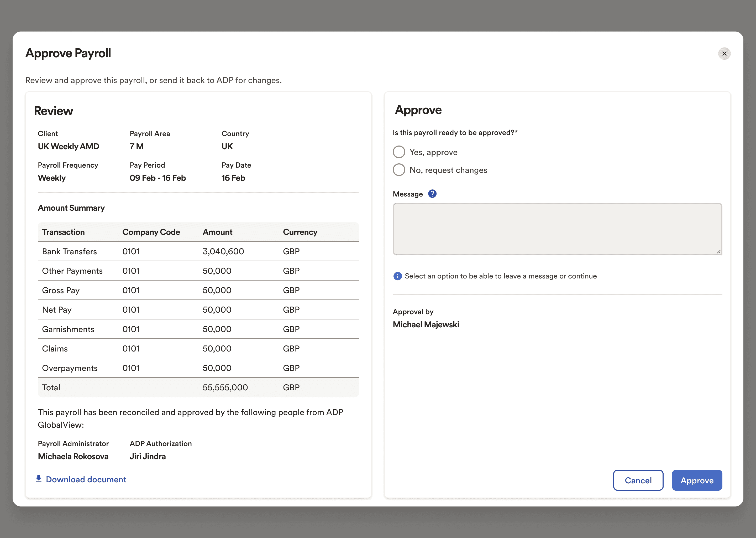Click the Amount column header
The image size is (756, 538).
click(x=217, y=232)
